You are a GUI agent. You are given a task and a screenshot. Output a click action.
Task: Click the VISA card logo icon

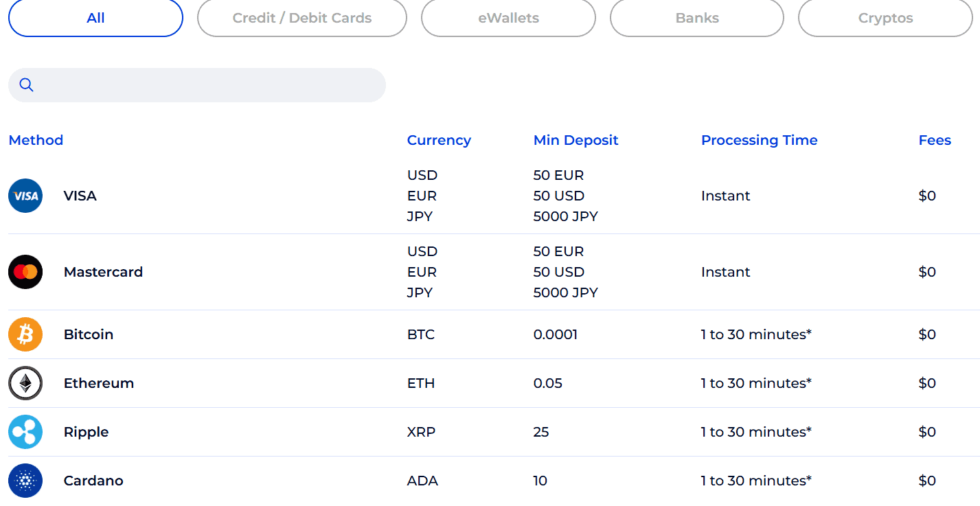coord(25,196)
